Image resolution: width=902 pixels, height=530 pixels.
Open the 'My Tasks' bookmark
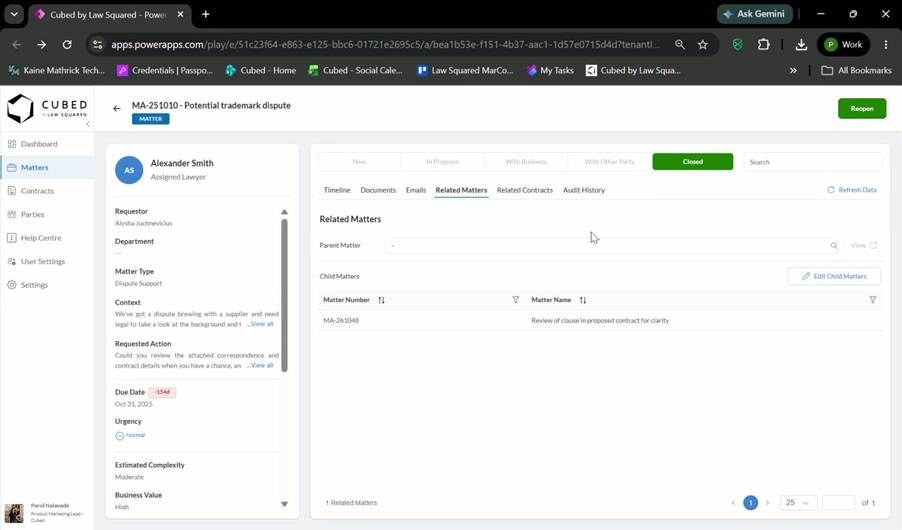coord(549,70)
